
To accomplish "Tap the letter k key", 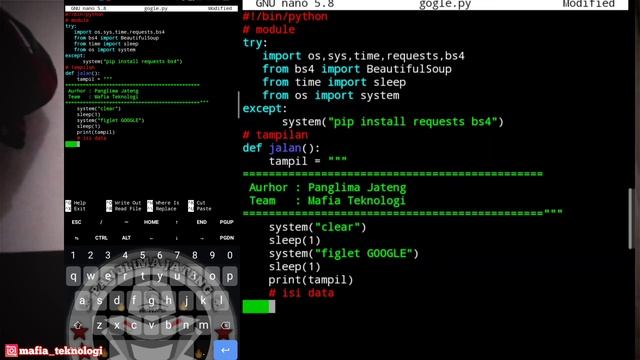I will 203,301.
